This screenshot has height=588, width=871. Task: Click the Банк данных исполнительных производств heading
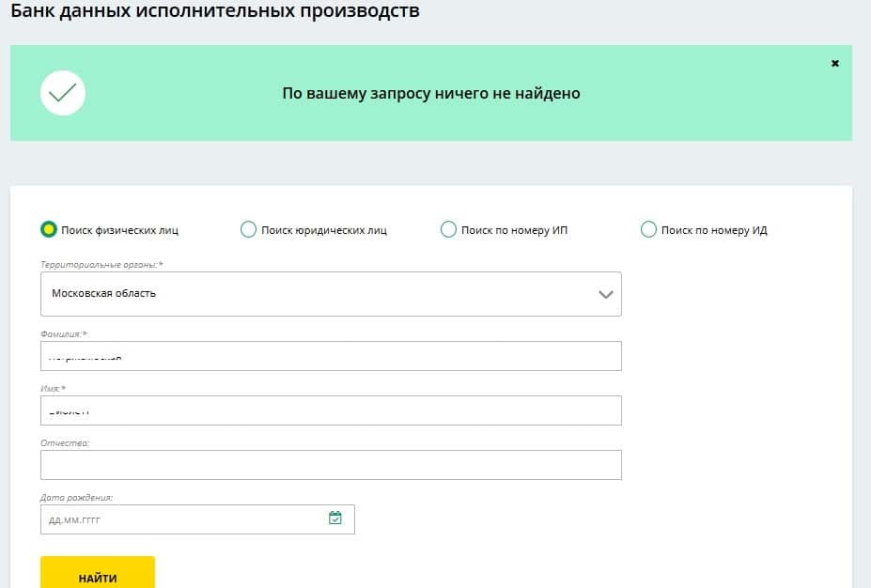(215, 10)
